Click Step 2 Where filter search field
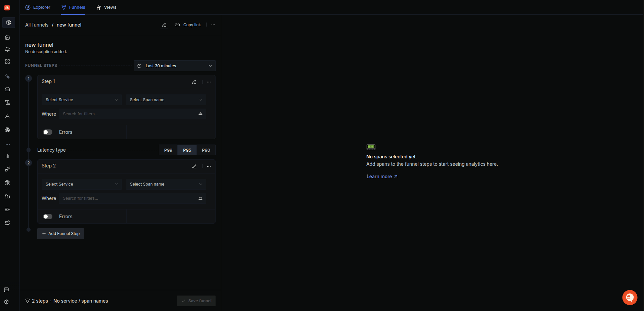 click(x=133, y=198)
